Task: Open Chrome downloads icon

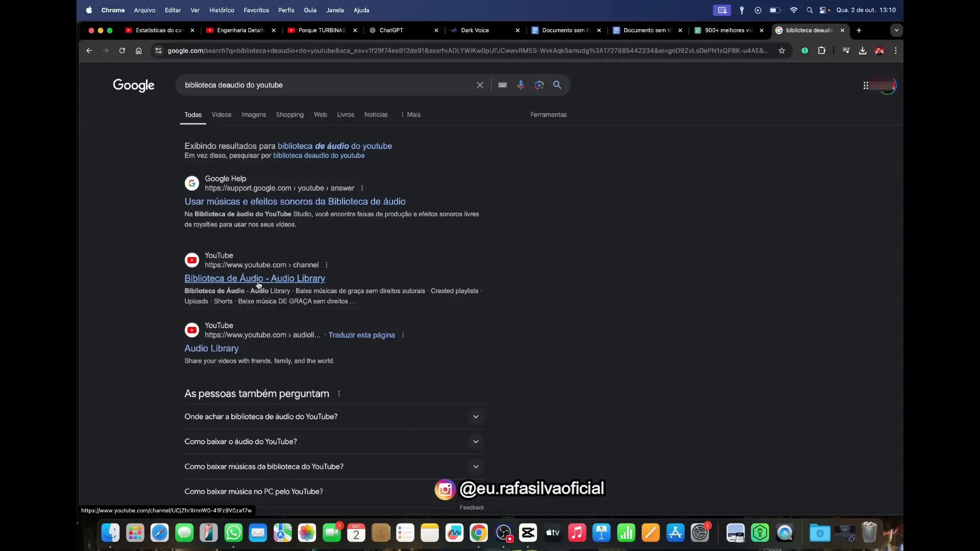Action: (862, 51)
